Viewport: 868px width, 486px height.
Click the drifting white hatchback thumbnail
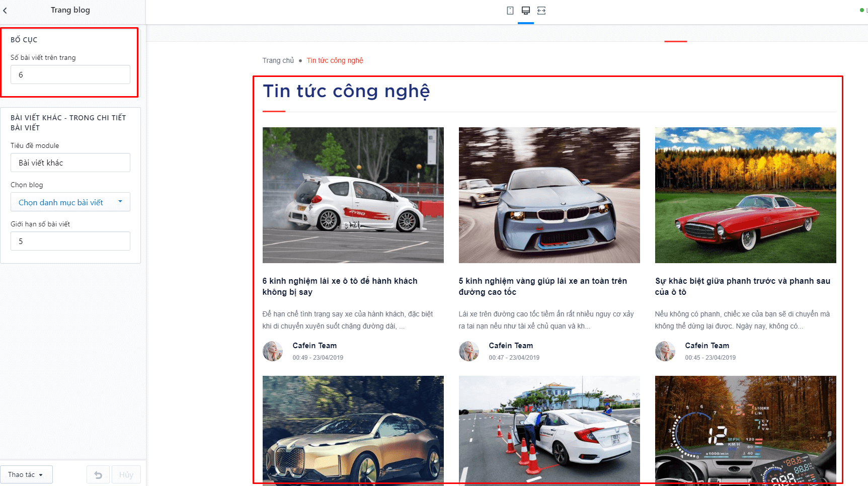tap(353, 195)
